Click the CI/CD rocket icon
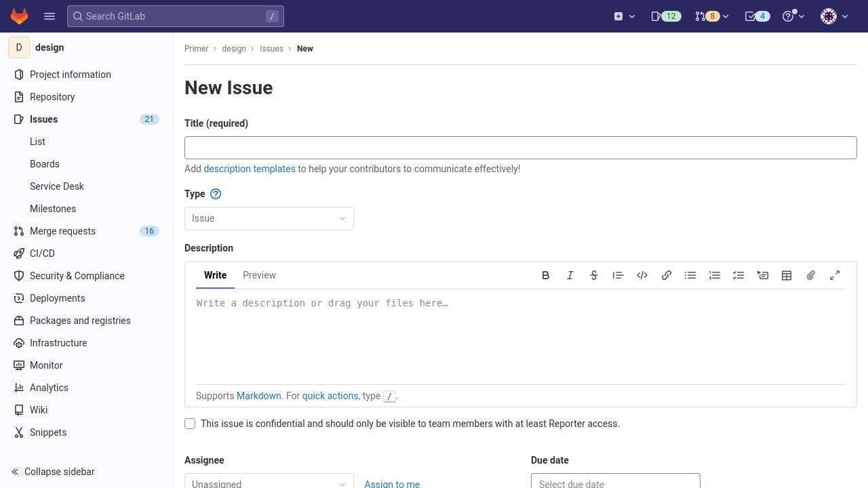The height and width of the screenshot is (488, 868). (x=19, y=253)
